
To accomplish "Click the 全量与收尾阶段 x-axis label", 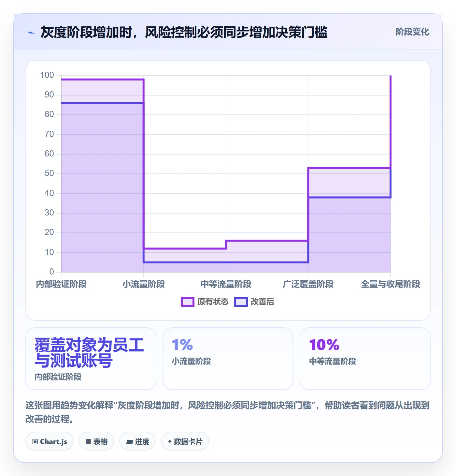I will click(x=391, y=284).
